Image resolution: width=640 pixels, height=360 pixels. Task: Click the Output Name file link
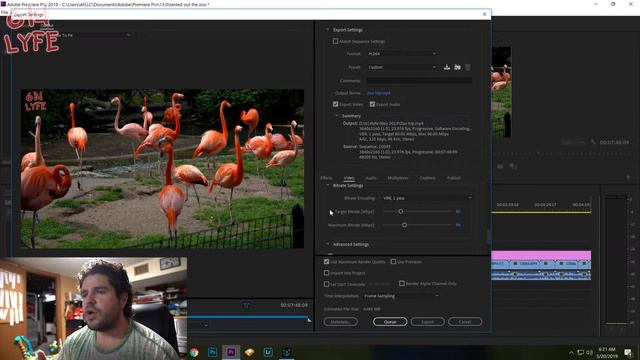(x=378, y=93)
